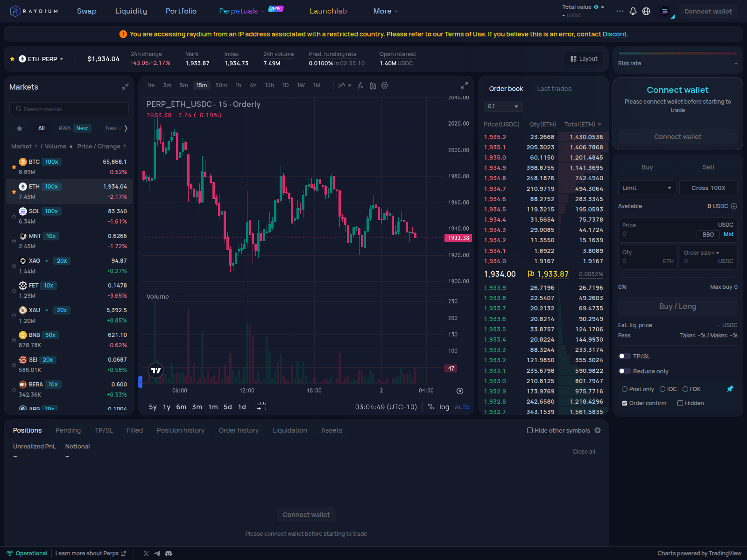The width and height of the screenshot is (747, 560).
Task: Enable the Reduce only switch
Action: (x=624, y=371)
